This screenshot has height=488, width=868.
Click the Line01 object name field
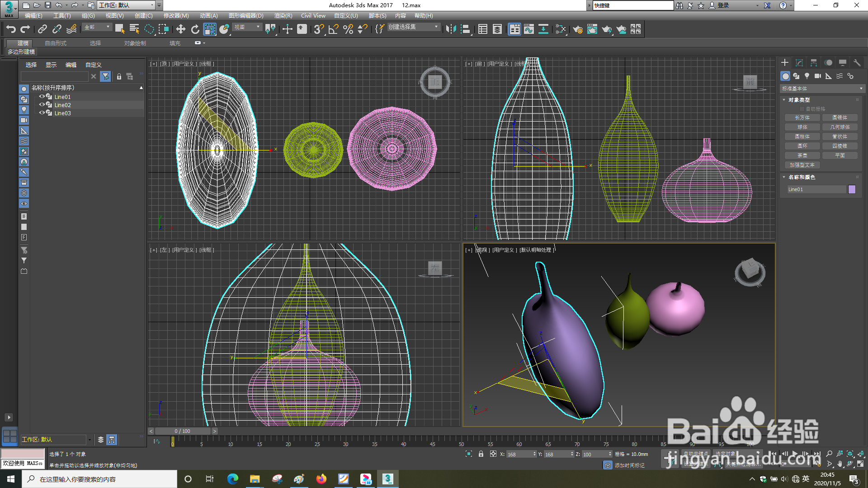[x=816, y=189]
